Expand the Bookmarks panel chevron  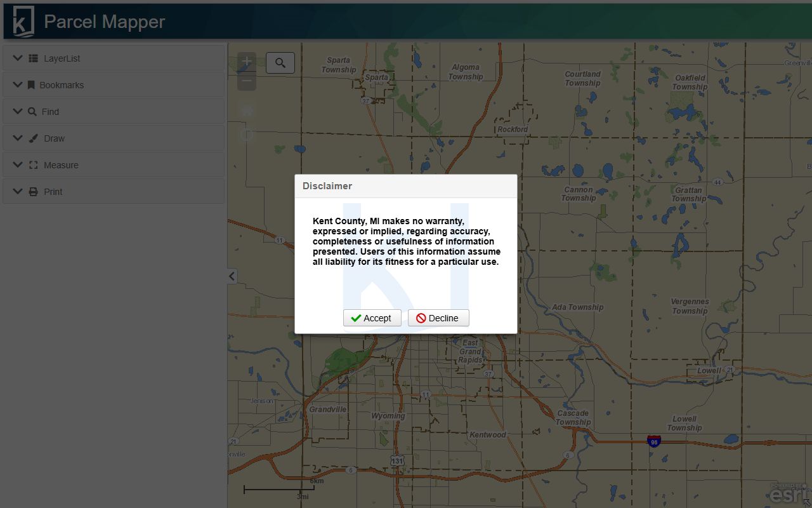[x=17, y=85]
